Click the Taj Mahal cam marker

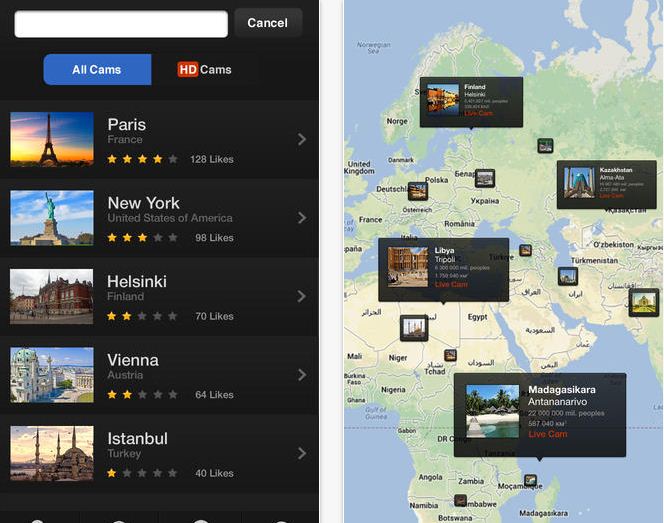point(643,303)
